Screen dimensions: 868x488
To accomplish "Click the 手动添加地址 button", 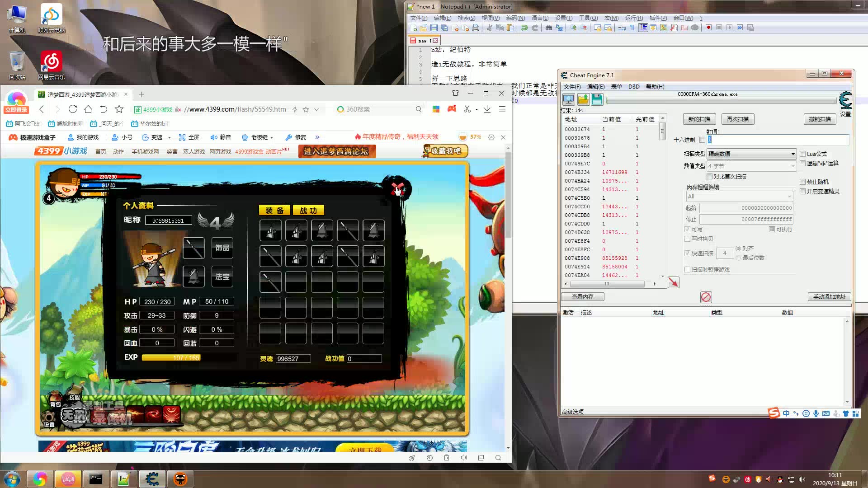I will click(x=829, y=297).
